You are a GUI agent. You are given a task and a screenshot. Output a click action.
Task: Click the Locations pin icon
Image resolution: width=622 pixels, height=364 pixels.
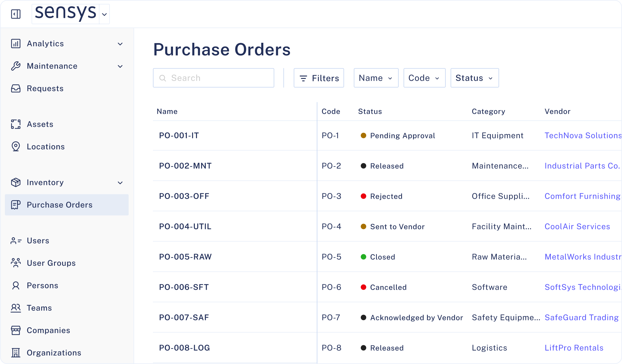(16, 147)
